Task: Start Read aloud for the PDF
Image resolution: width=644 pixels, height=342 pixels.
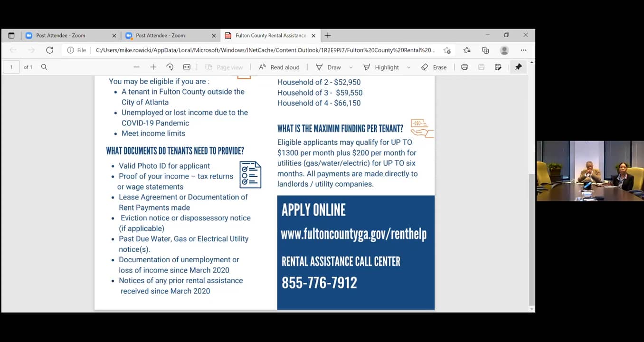Action: click(279, 67)
